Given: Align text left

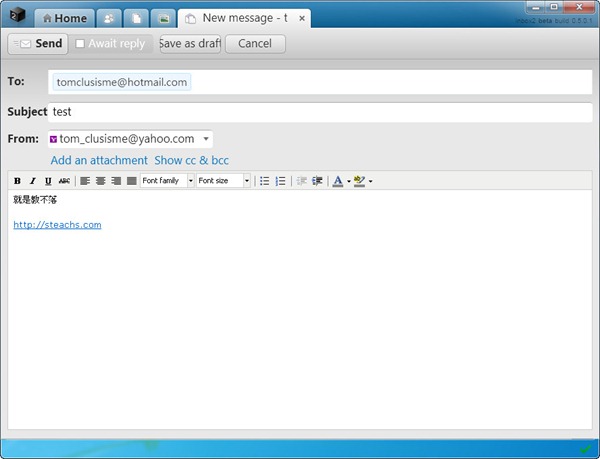Looking at the screenshot, I should point(85,181).
